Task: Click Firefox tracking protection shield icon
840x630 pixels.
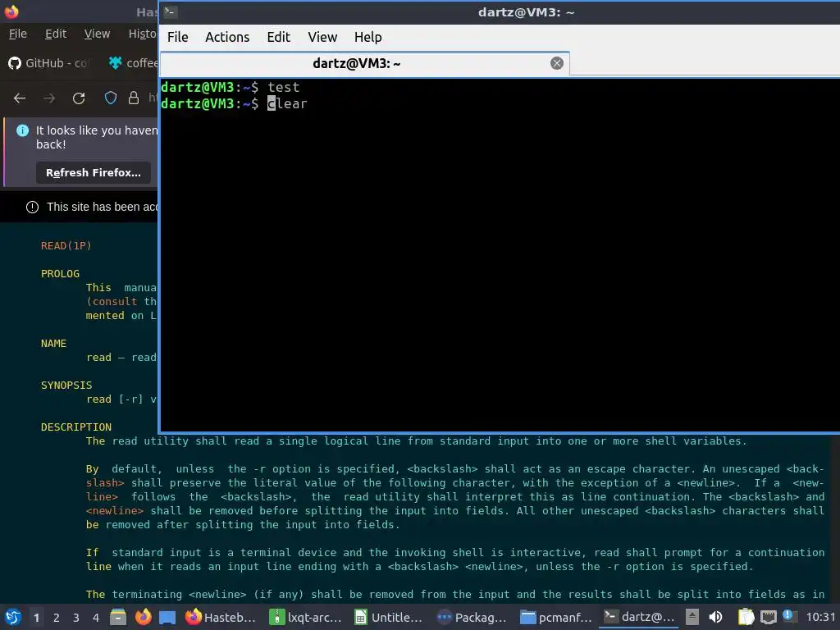Action: [x=111, y=98]
